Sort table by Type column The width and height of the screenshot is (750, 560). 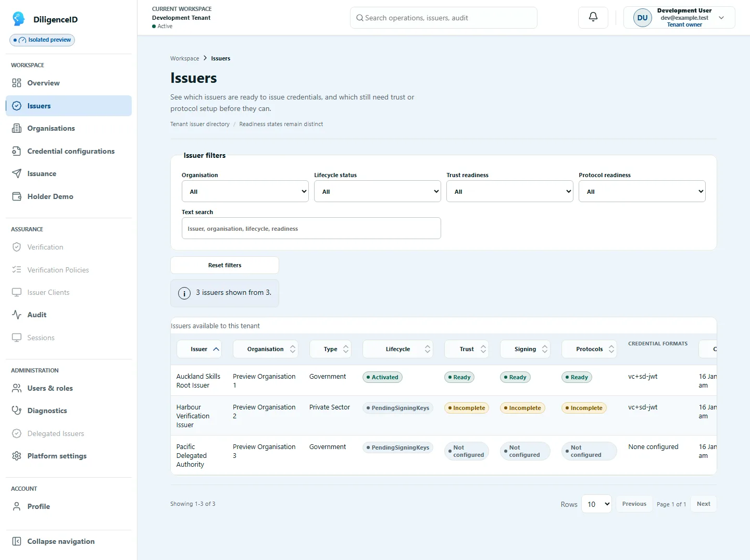click(330, 349)
